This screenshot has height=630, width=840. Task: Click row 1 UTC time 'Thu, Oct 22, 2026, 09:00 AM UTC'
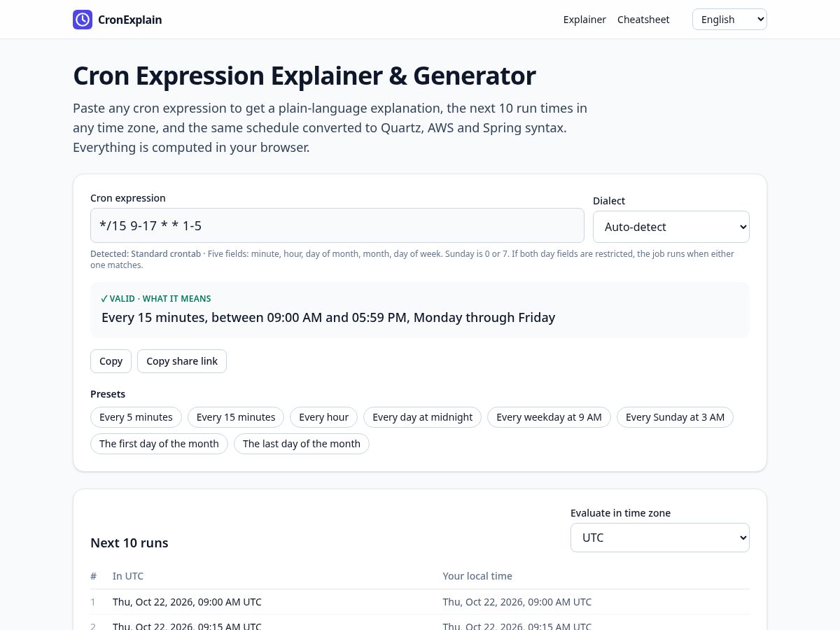(x=187, y=602)
